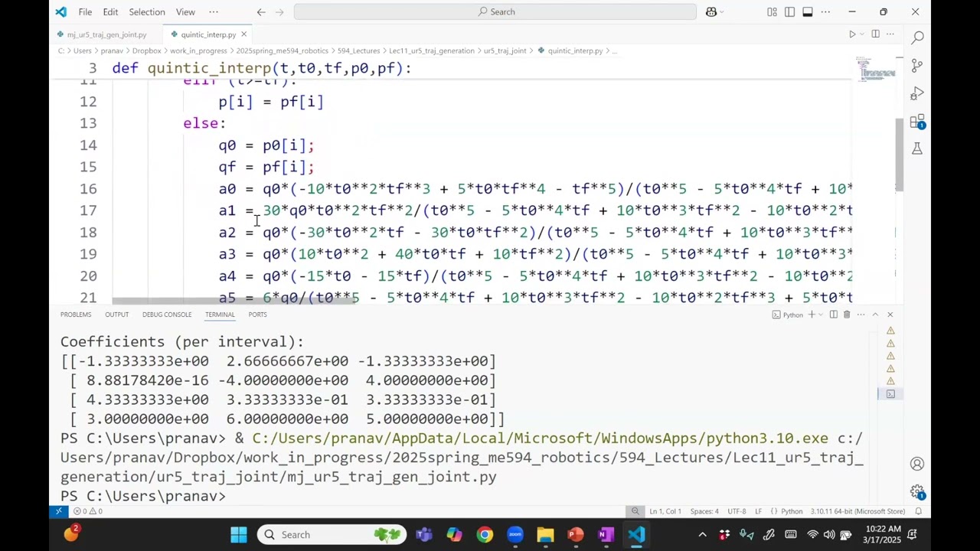
Task: Open the Testing flask view
Action: point(916,148)
